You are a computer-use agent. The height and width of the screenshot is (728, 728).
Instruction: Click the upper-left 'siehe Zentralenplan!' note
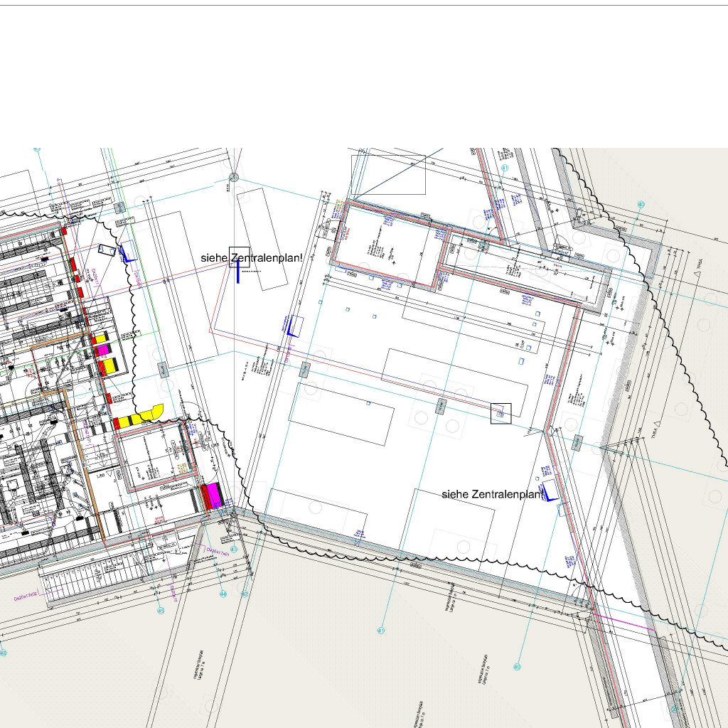pyautogui.click(x=251, y=258)
